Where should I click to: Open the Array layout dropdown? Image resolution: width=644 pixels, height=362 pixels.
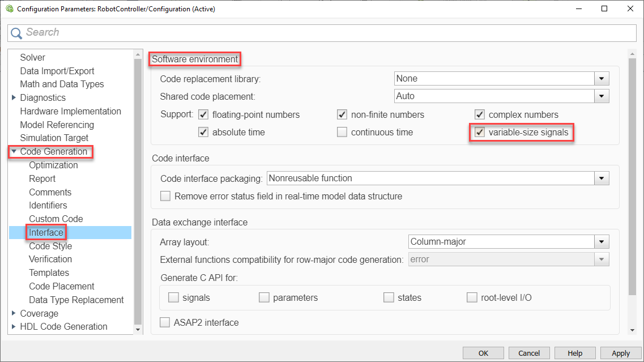602,242
